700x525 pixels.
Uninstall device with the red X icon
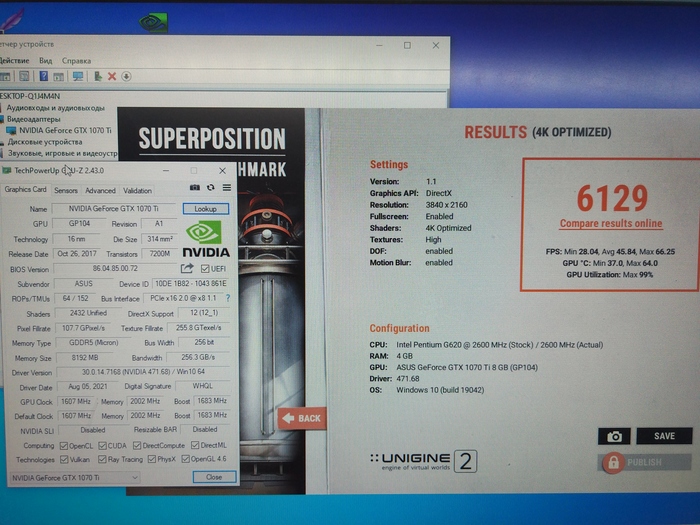pos(112,76)
